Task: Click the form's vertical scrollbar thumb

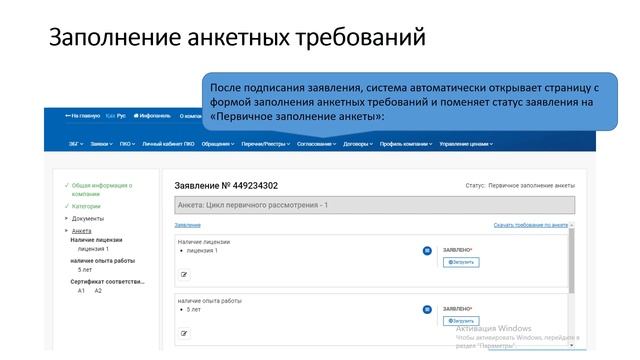Action: (x=571, y=261)
